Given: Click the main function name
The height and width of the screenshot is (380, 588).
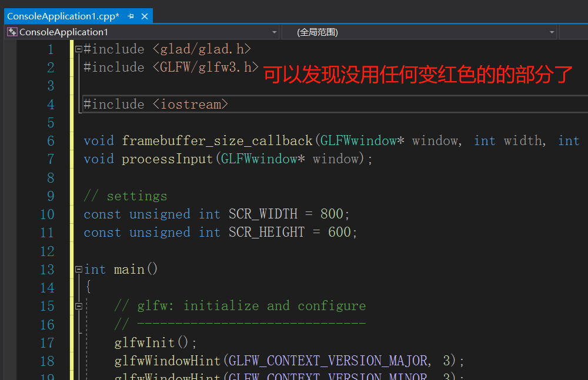Looking at the screenshot, I should [x=129, y=270].
